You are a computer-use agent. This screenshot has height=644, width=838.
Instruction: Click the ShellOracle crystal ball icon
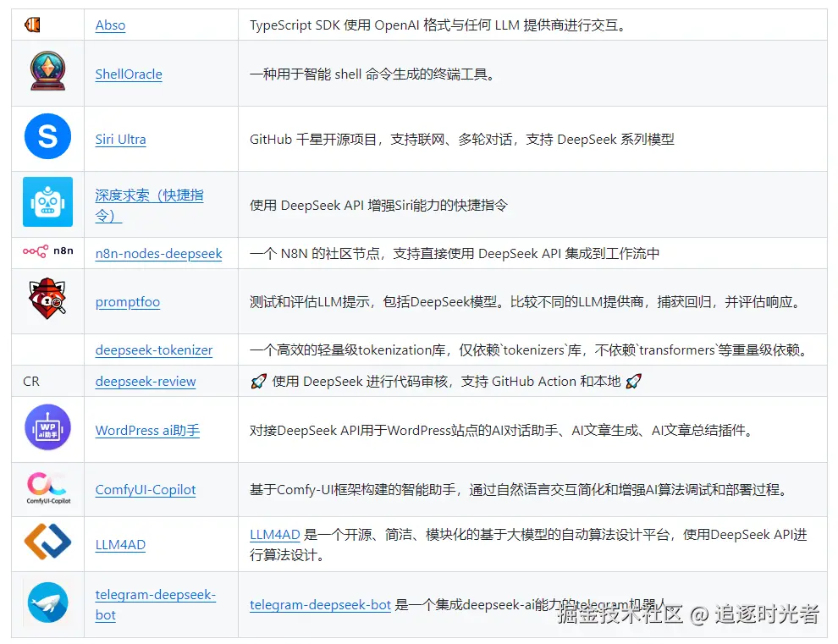coord(47,71)
